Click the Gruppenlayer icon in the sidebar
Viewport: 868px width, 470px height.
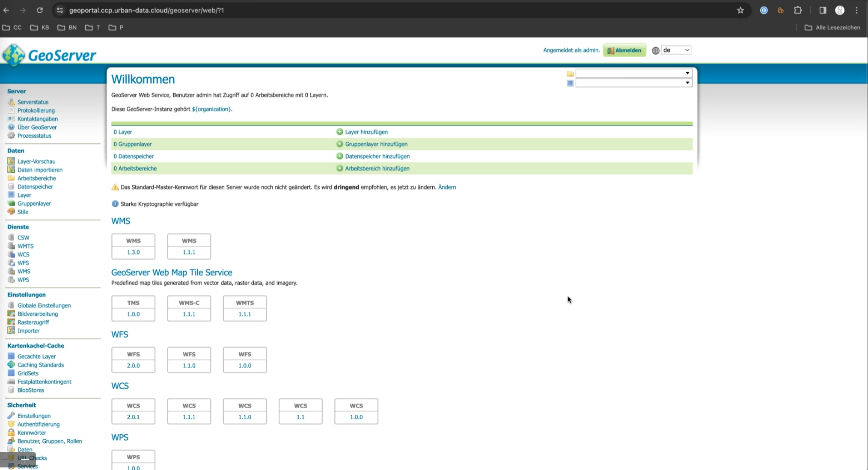(11, 204)
